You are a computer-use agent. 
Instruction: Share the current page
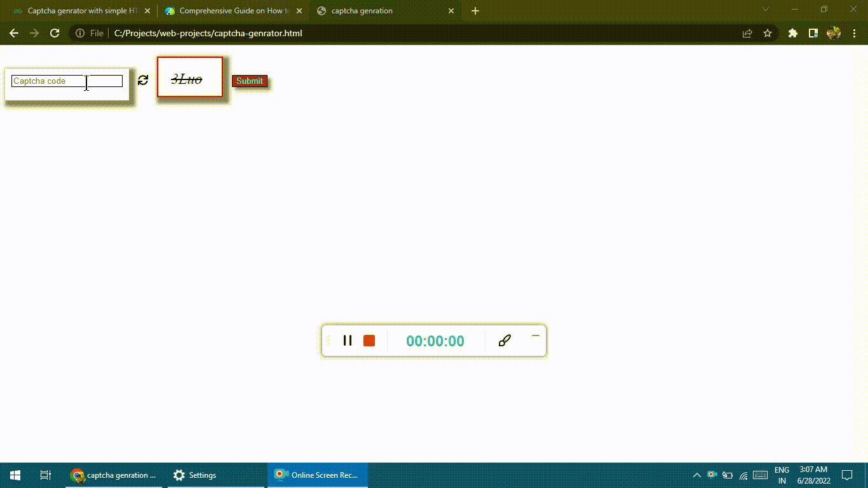pos(748,33)
